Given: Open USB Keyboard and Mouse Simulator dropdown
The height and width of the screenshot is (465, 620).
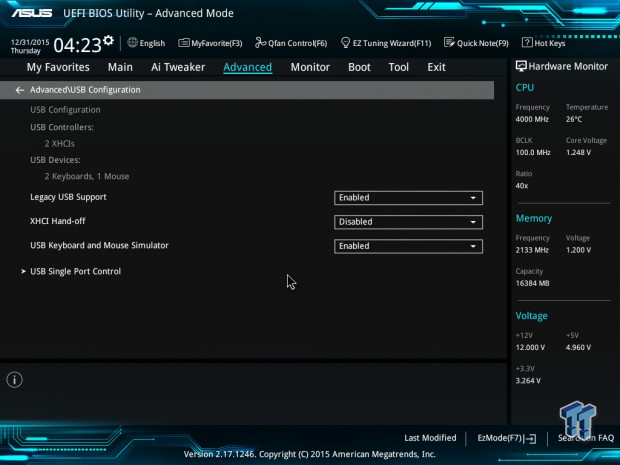Looking at the screenshot, I should [408, 246].
